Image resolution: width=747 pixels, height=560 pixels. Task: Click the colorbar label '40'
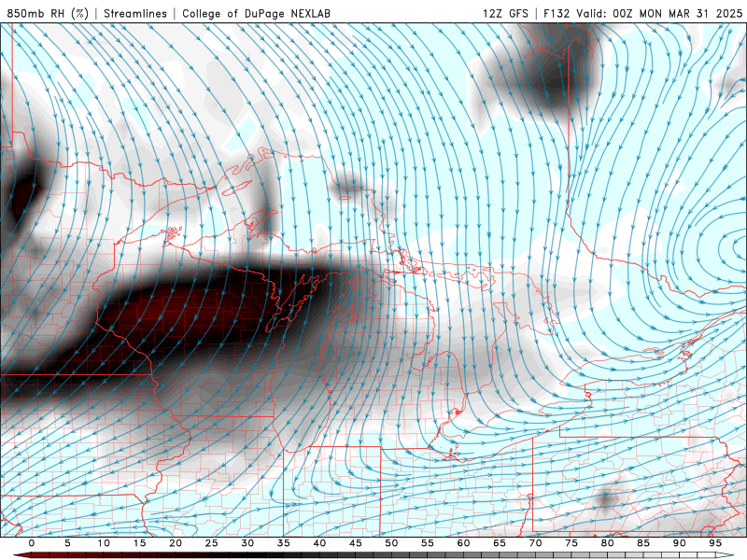tap(319, 543)
